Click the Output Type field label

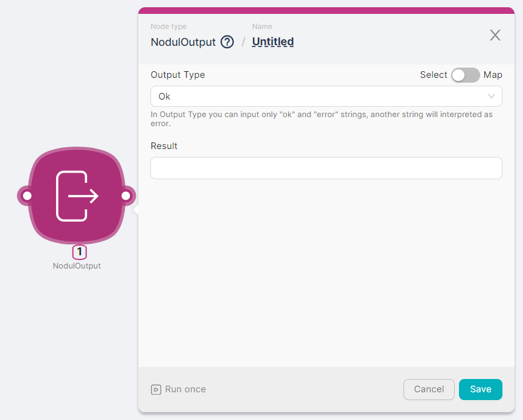pyautogui.click(x=178, y=75)
